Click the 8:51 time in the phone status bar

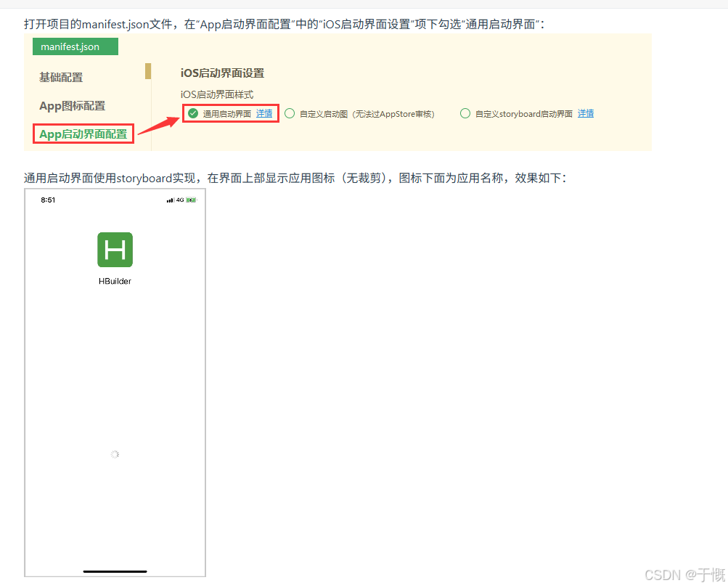(48, 200)
